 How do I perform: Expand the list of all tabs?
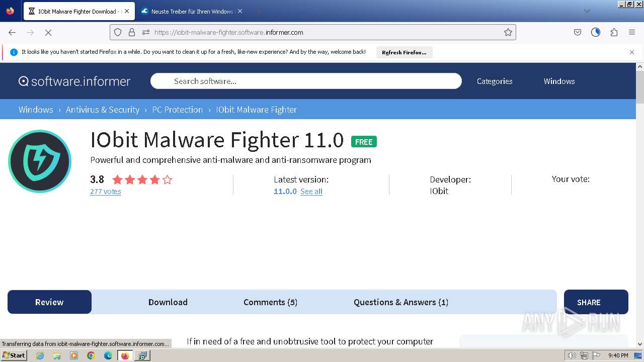[587, 11]
